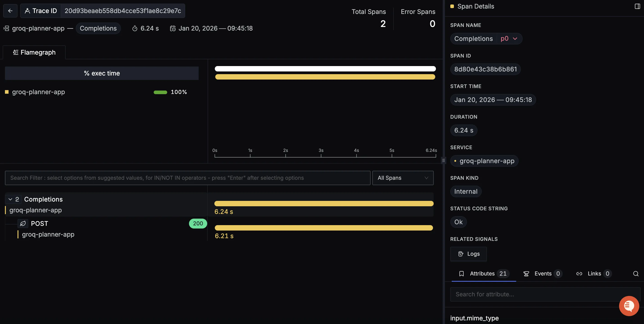The width and height of the screenshot is (644, 324).
Task: Click the timer icon next to 6.24 s
Action: pos(135,28)
